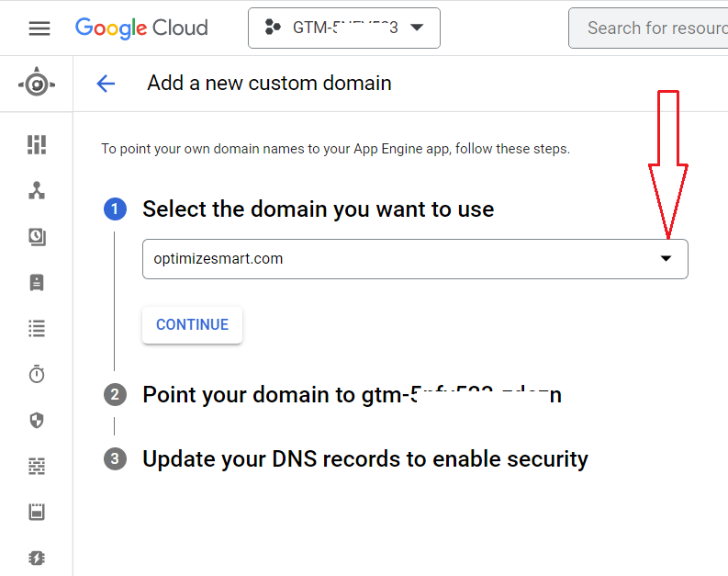Open the Services icon in sidebar
The width and height of the screenshot is (728, 576).
37,190
